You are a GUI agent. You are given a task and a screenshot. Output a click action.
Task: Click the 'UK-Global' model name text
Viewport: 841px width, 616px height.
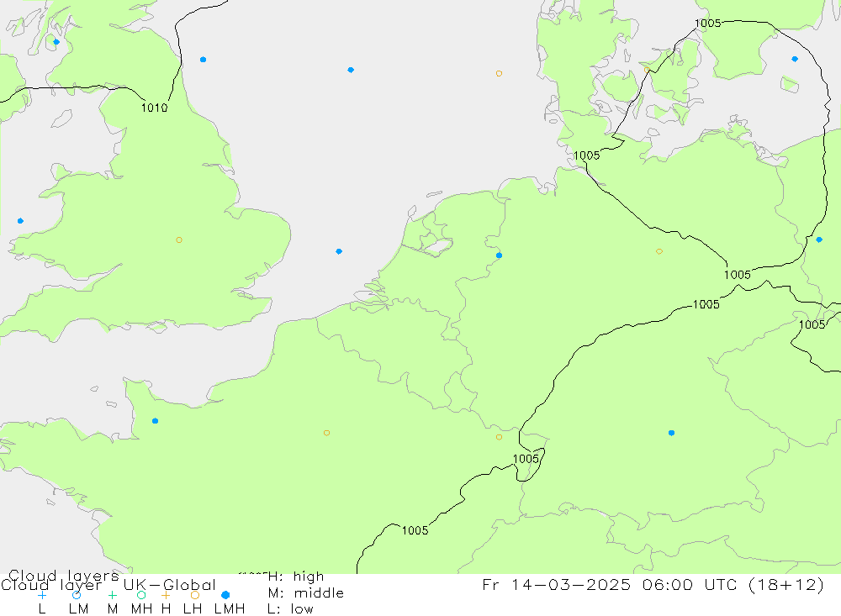tap(170, 585)
